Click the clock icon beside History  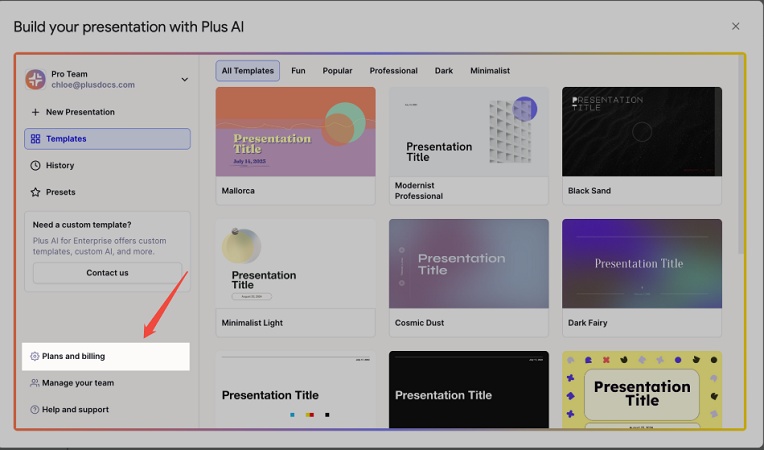point(35,166)
